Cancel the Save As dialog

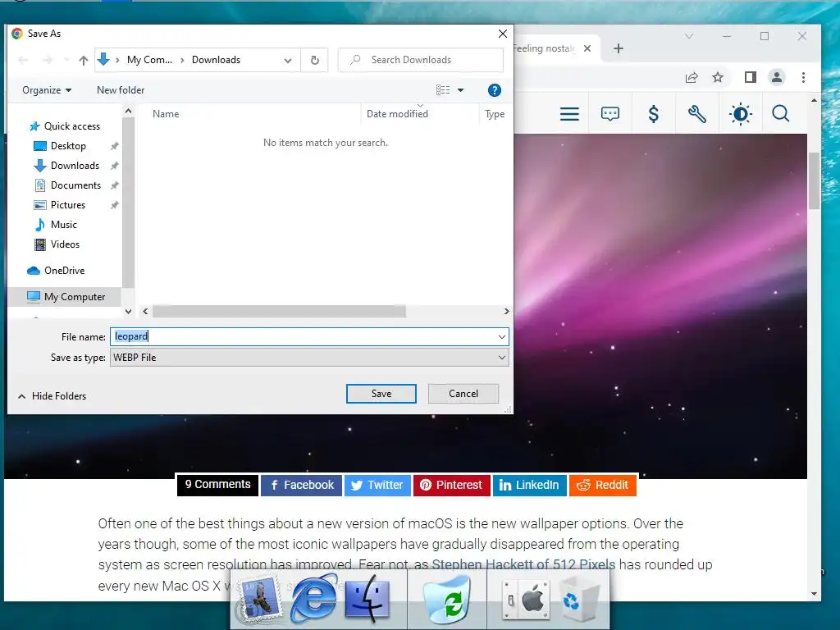point(463,394)
